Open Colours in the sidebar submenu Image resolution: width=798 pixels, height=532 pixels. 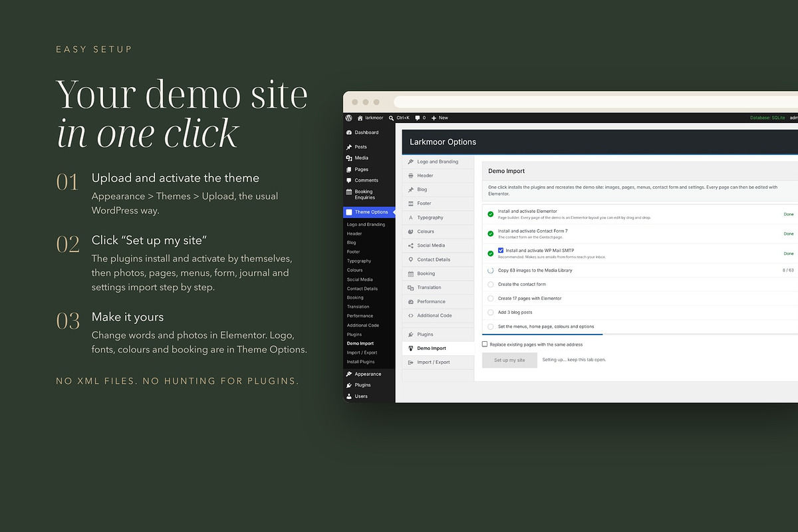pos(355,271)
